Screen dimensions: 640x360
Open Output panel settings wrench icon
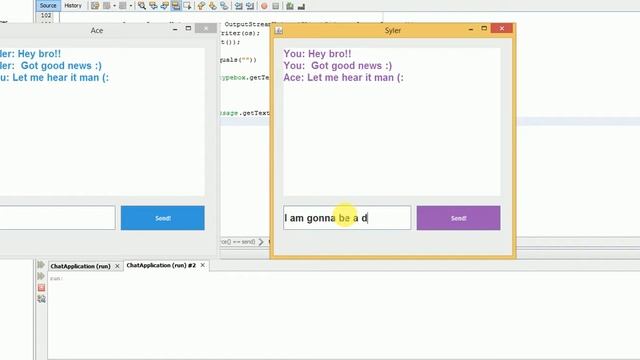pyautogui.click(x=41, y=299)
